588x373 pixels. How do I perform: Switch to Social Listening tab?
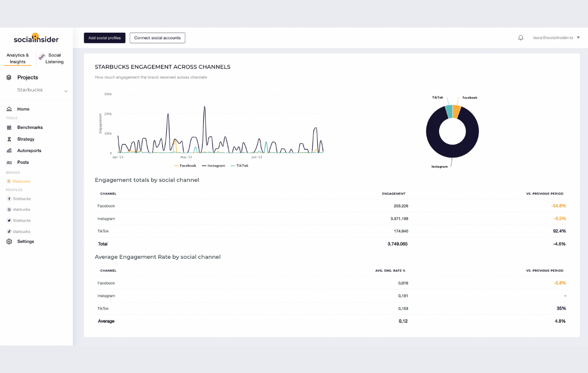pyautogui.click(x=55, y=58)
